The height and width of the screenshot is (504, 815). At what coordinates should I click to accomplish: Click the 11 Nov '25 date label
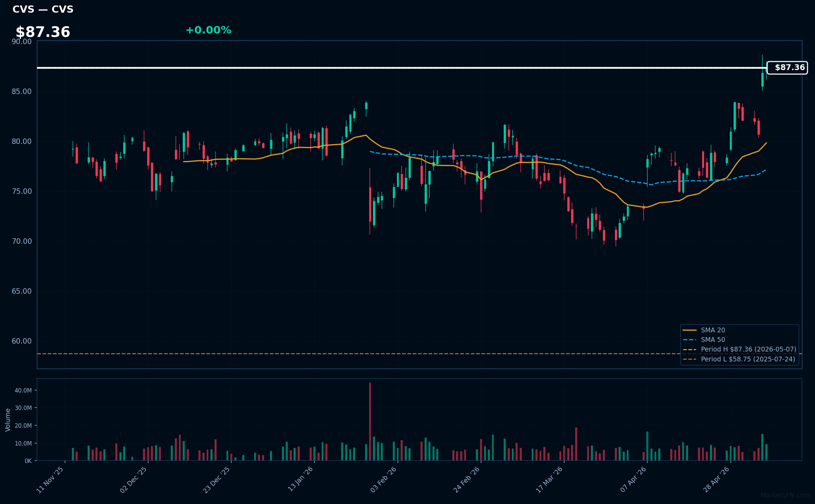50,480
